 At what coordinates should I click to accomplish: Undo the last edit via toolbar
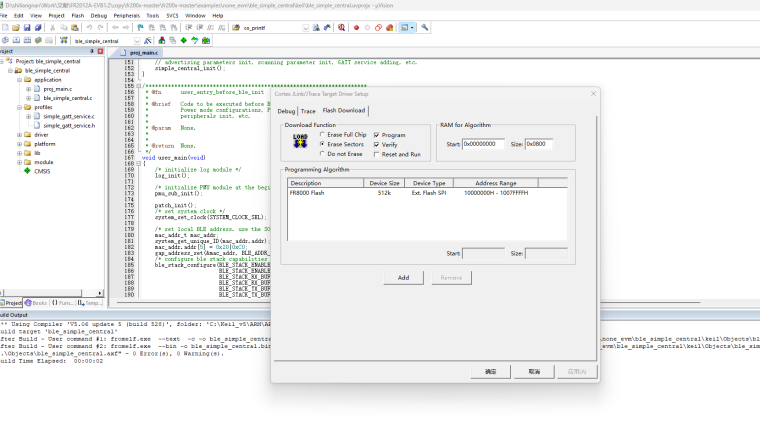click(89, 28)
